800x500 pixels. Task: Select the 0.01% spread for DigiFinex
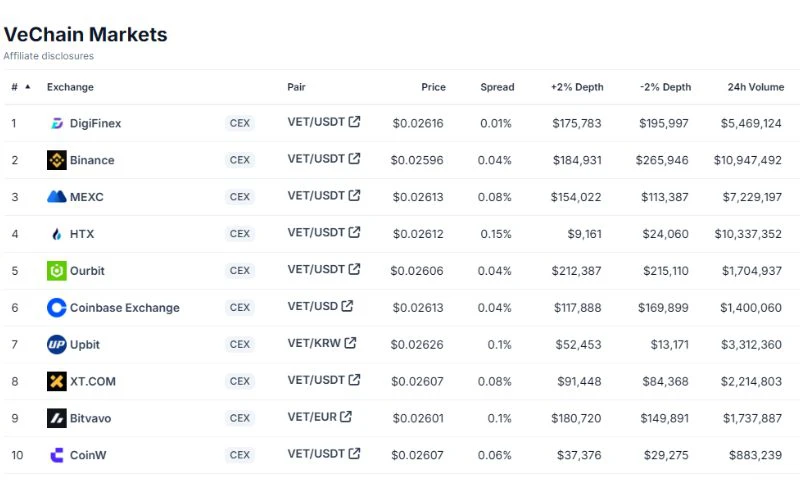(x=495, y=123)
